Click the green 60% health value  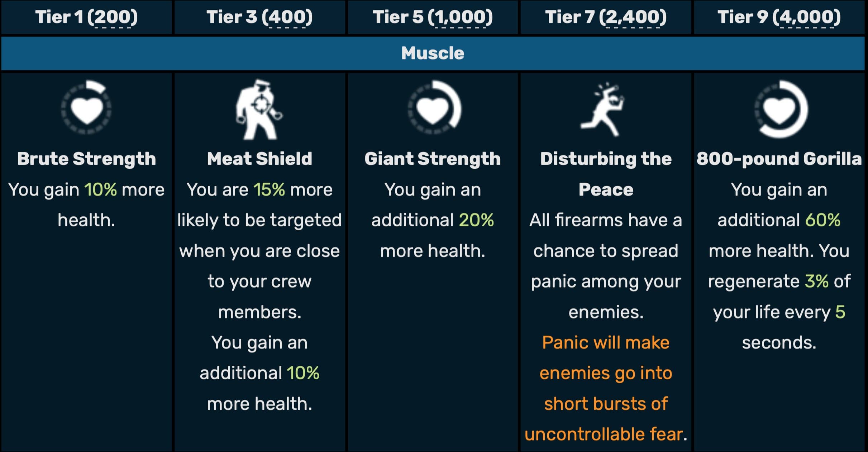(823, 220)
